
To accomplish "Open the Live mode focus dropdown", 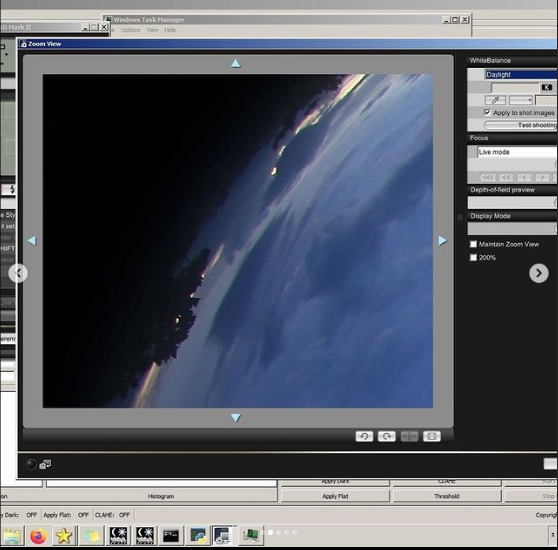I will pyautogui.click(x=517, y=152).
